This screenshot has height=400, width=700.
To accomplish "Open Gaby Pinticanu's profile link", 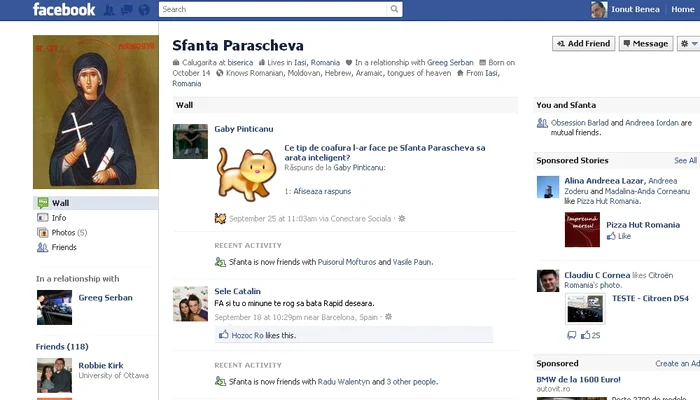I will 244,129.
